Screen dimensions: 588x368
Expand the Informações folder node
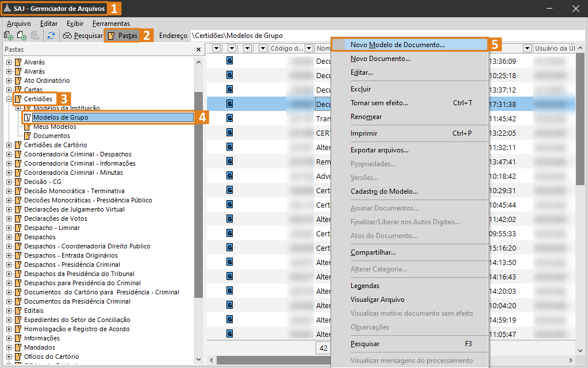point(9,338)
